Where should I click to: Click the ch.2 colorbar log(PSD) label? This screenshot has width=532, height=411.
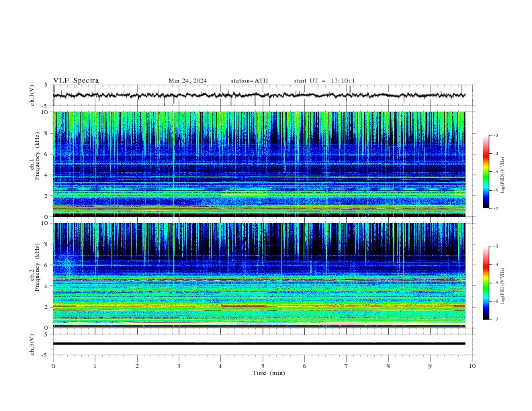502,286
